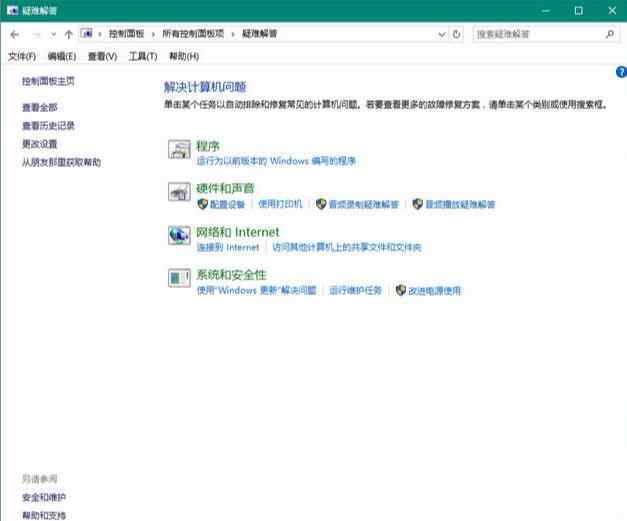
Task: Open the recent locations dropdown arrow
Action: (x=53, y=35)
